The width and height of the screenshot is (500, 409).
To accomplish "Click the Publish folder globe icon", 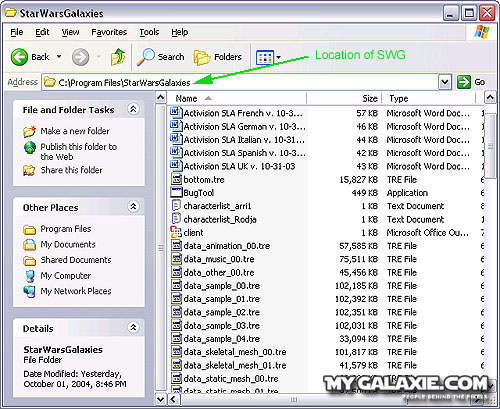I will click(29, 147).
